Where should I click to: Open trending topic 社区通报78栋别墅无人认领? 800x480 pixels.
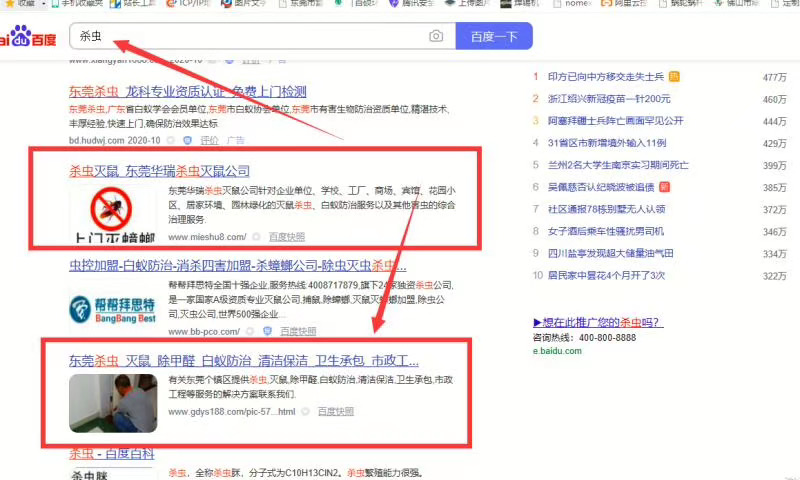coord(607,209)
